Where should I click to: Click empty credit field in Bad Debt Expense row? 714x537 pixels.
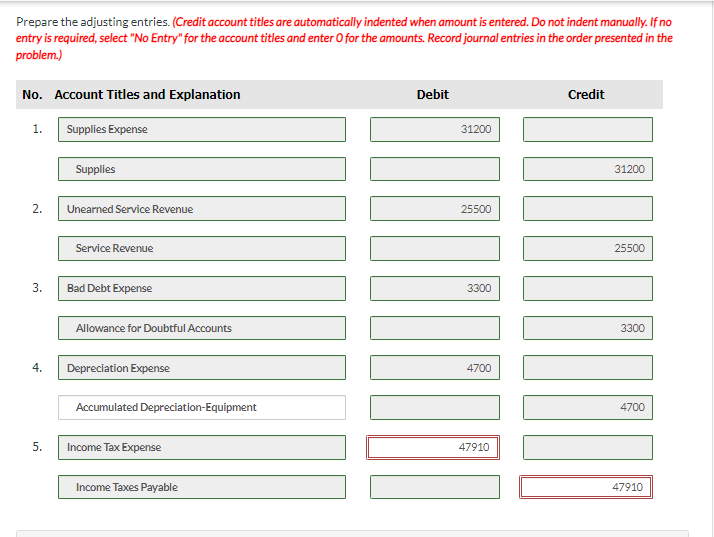[588, 288]
